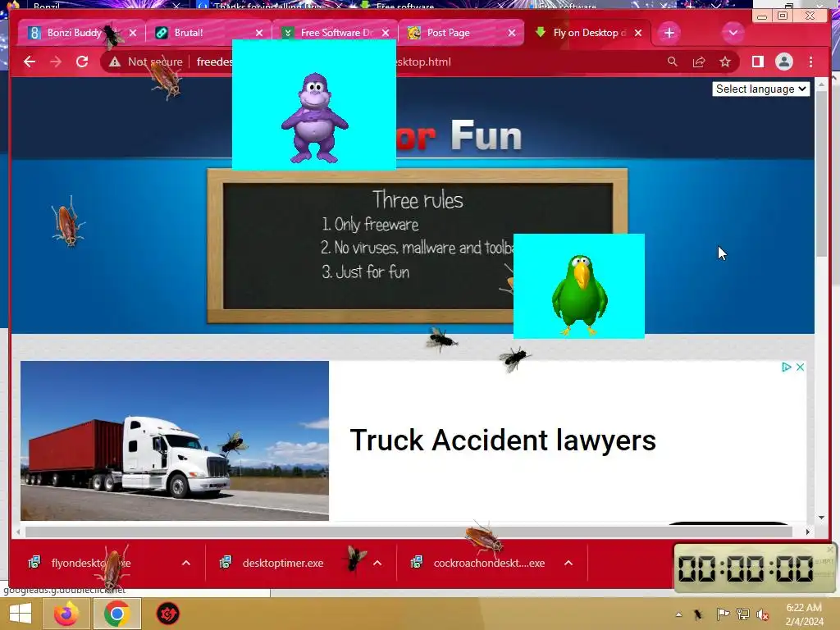The height and width of the screenshot is (630, 840).
Task: Click the desktop timer 00:00:00 display
Action: tap(746, 568)
